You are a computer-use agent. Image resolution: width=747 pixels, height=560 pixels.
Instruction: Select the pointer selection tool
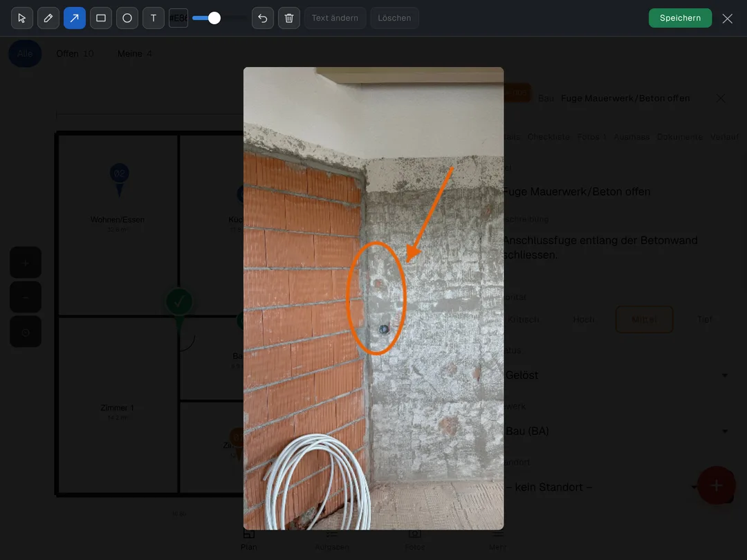click(x=22, y=18)
